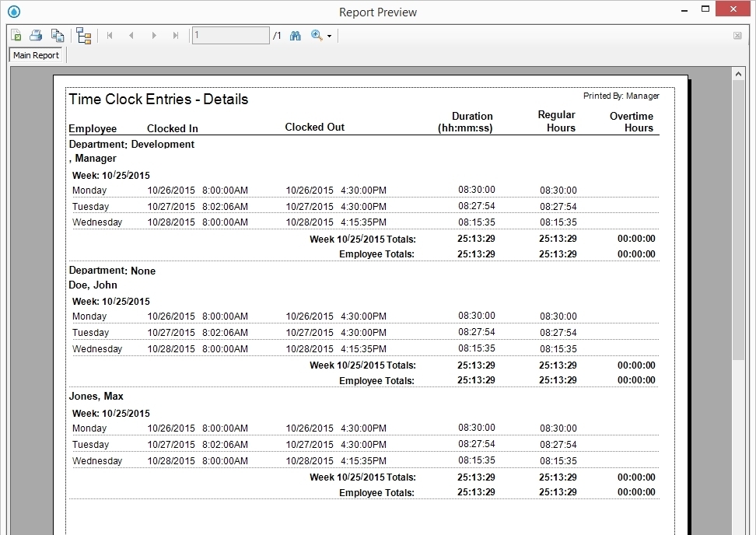Image resolution: width=756 pixels, height=535 pixels.
Task: Click the page number input field
Action: click(x=230, y=35)
